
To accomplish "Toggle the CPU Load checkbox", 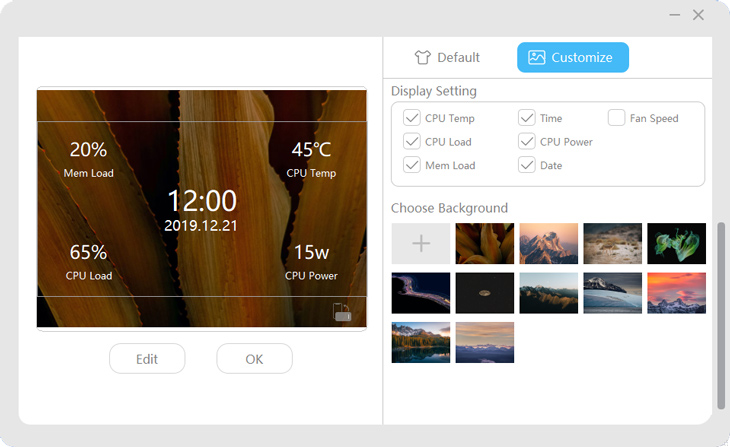I will [412, 142].
